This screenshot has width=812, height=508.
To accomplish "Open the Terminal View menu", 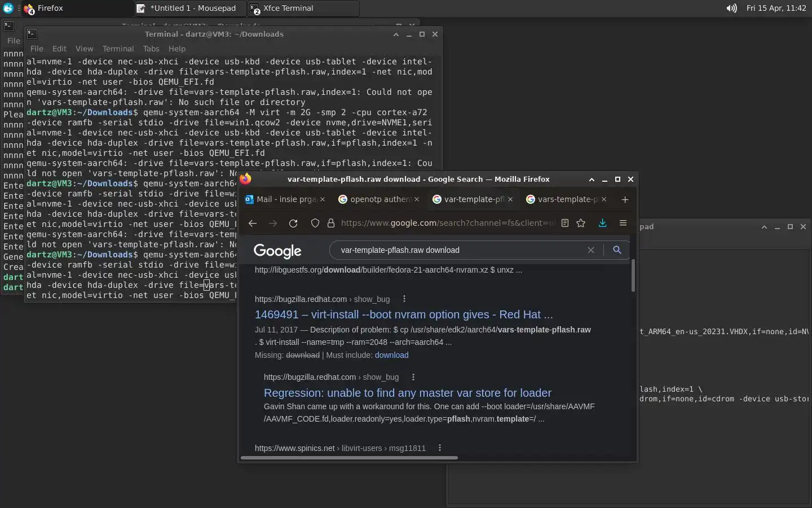I will click(x=84, y=49).
